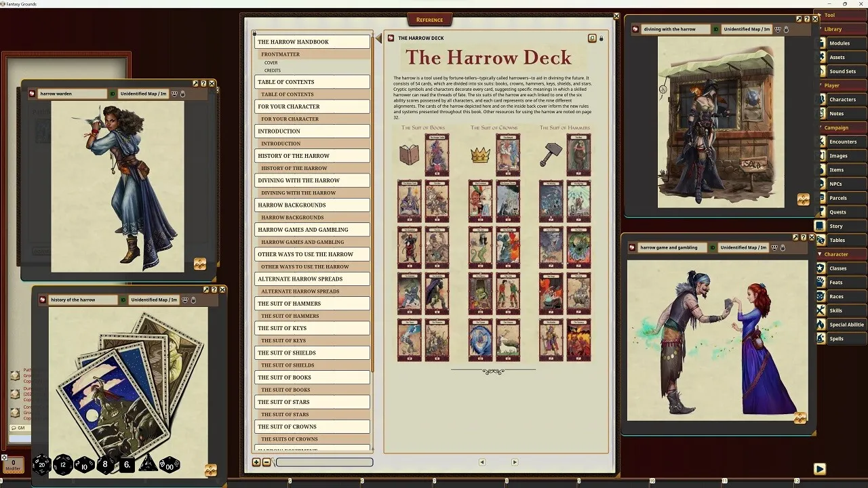Edit the harrow warden name field
This screenshot has width=868, height=488.
[x=73, y=94]
